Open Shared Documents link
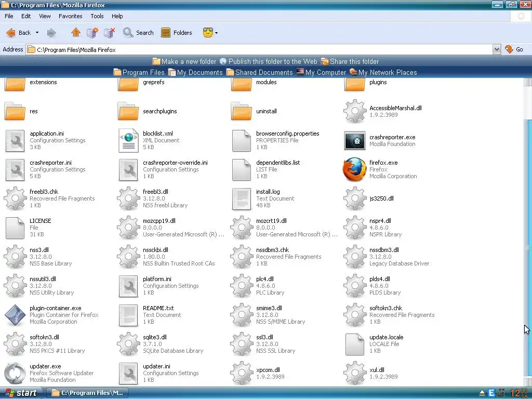532x399 pixels. pos(260,72)
